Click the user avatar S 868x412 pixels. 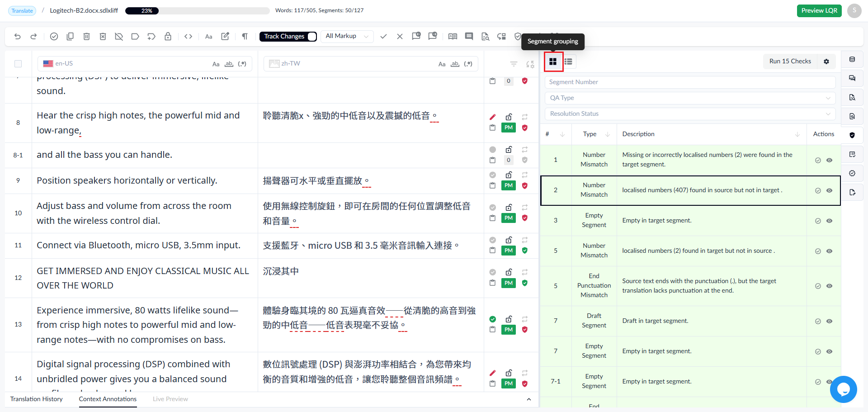pos(854,11)
